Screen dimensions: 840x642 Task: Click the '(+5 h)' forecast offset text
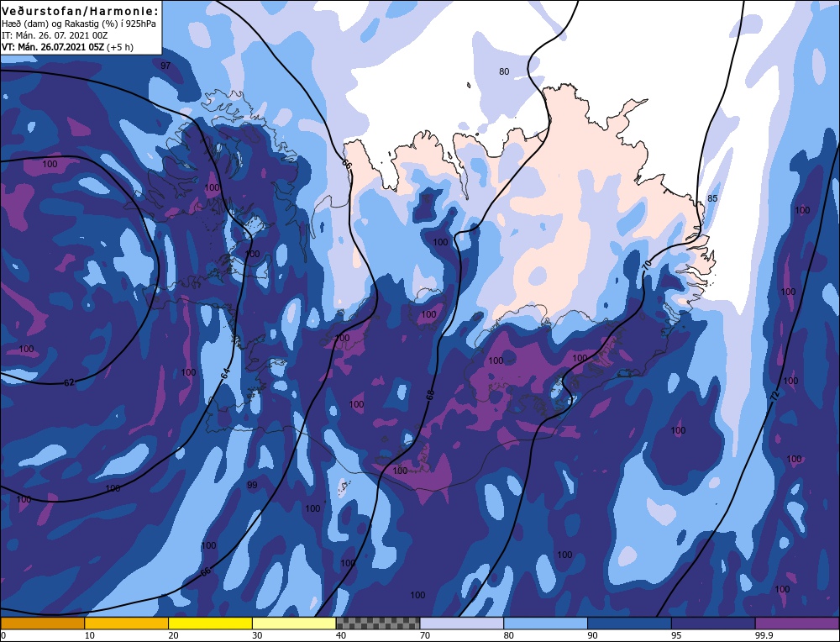(120, 47)
